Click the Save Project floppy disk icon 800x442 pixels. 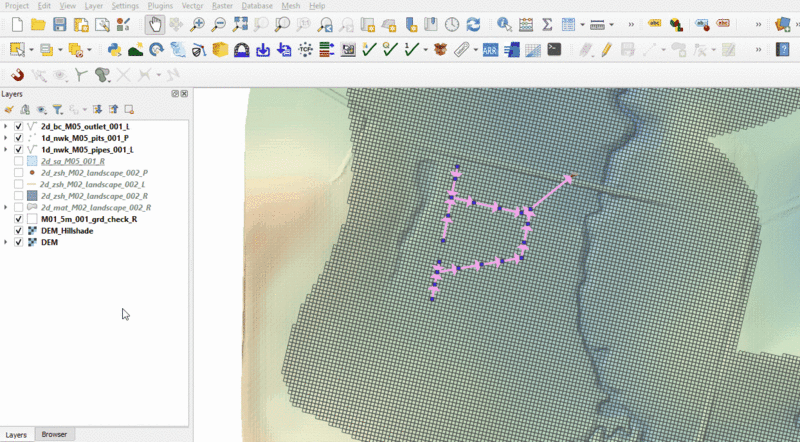60,24
